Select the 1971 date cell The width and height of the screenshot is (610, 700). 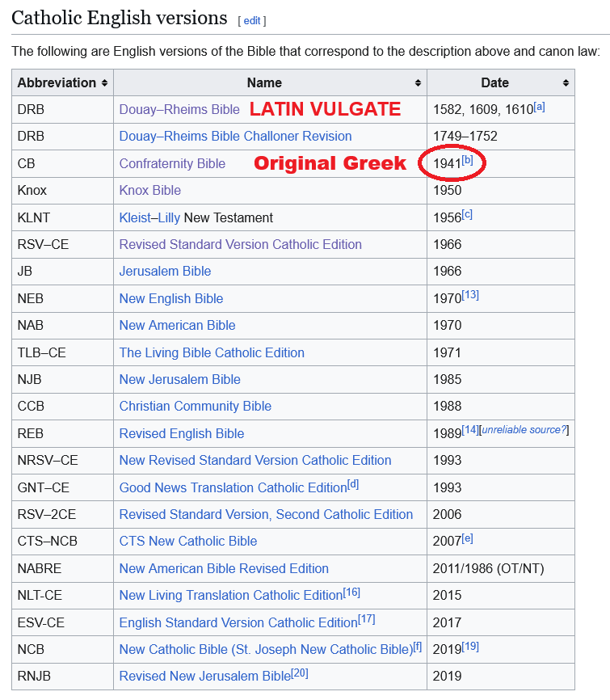(501, 352)
